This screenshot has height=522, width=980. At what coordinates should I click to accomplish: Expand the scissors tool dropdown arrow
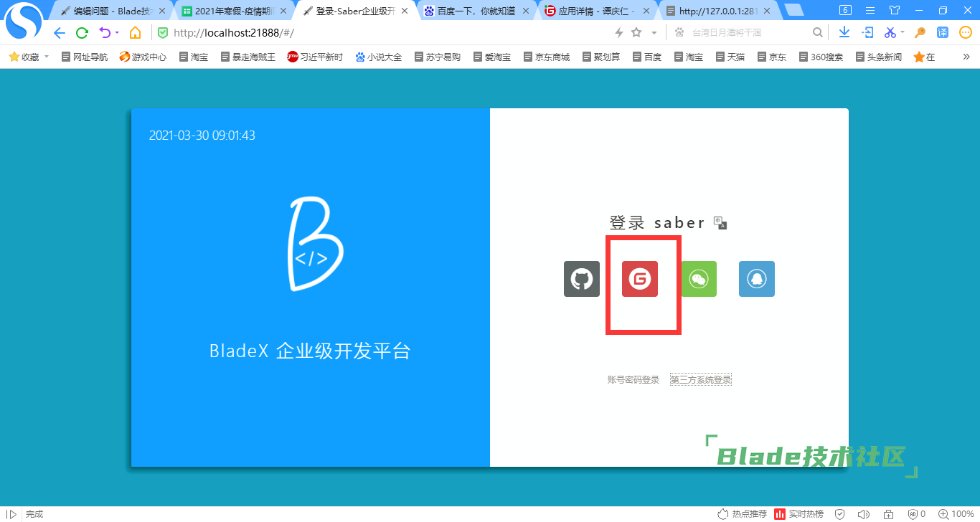903,33
